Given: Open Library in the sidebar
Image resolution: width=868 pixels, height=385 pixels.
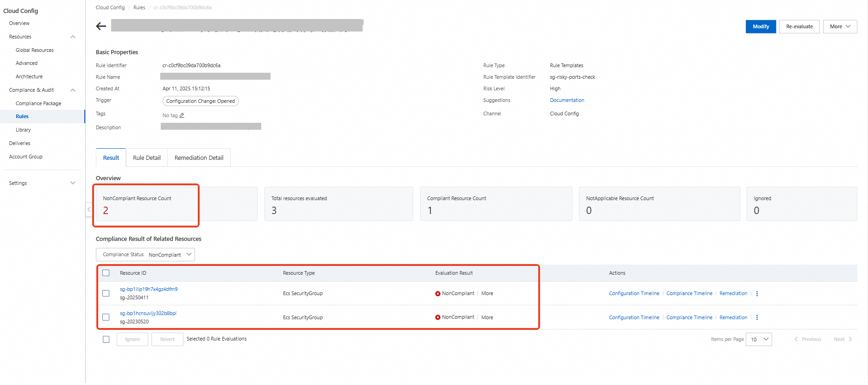Looking at the screenshot, I should (x=23, y=130).
